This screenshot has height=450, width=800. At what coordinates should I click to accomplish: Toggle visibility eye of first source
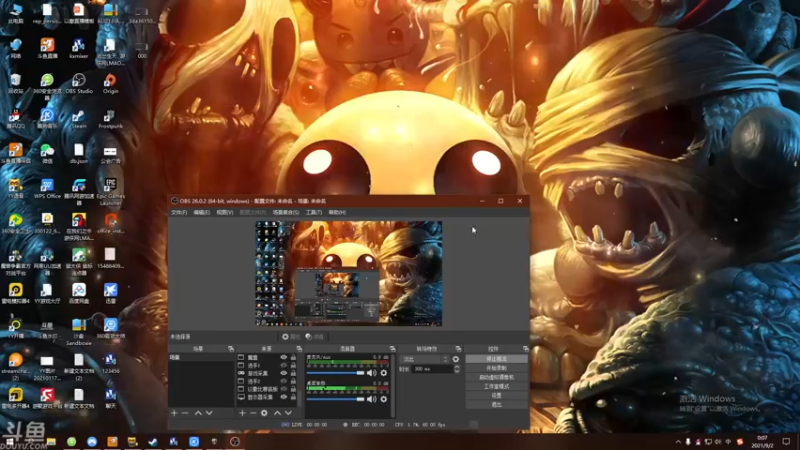click(284, 357)
